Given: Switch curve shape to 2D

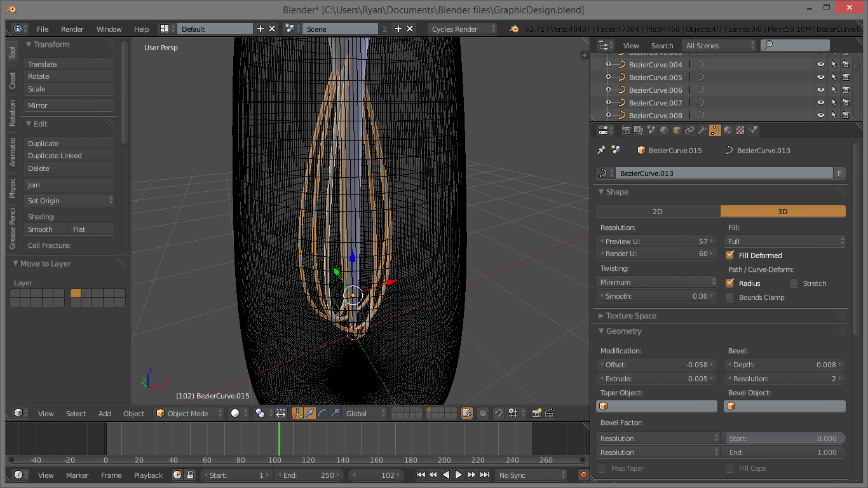Looking at the screenshot, I should (658, 212).
